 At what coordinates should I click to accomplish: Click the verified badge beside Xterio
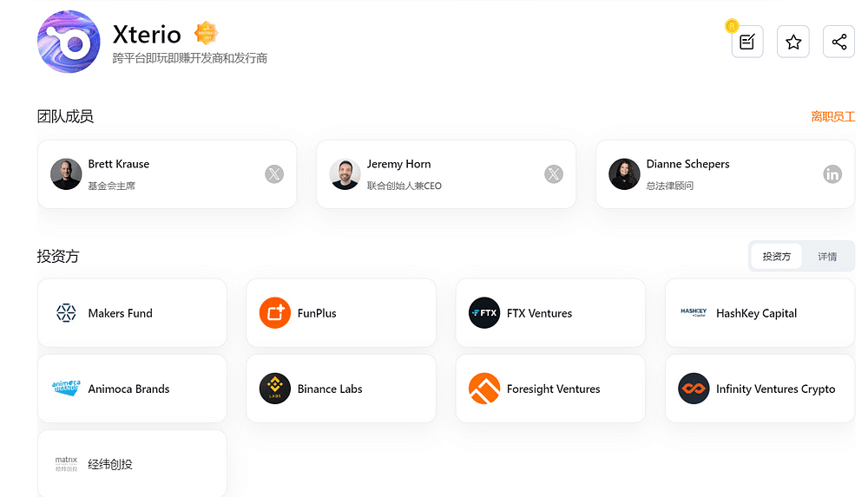pos(207,34)
